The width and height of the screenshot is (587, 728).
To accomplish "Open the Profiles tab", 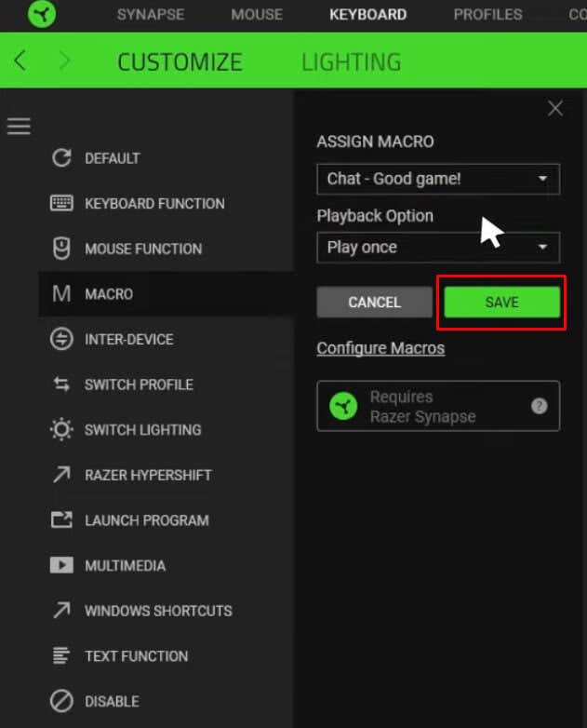I will (x=487, y=14).
